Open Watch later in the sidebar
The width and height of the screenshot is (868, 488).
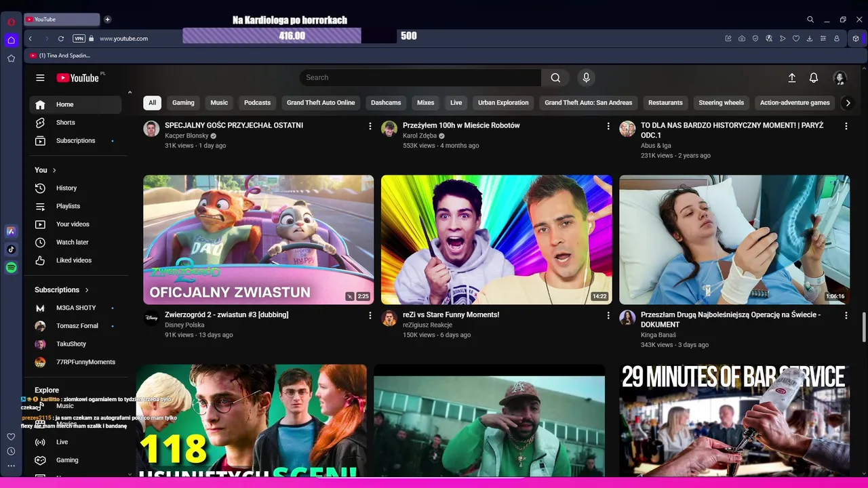(x=75, y=243)
